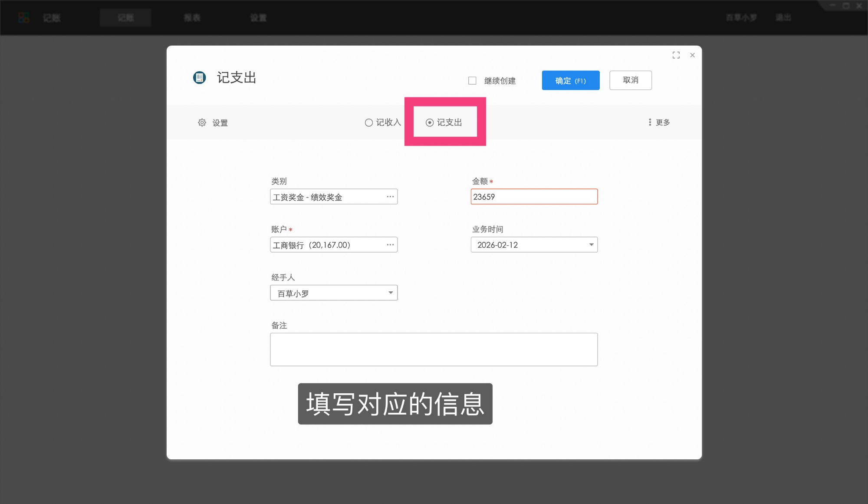Image resolution: width=868 pixels, height=504 pixels.
Task: Switch to the 报表 menu in the top bar
Action: click(191, 18)
